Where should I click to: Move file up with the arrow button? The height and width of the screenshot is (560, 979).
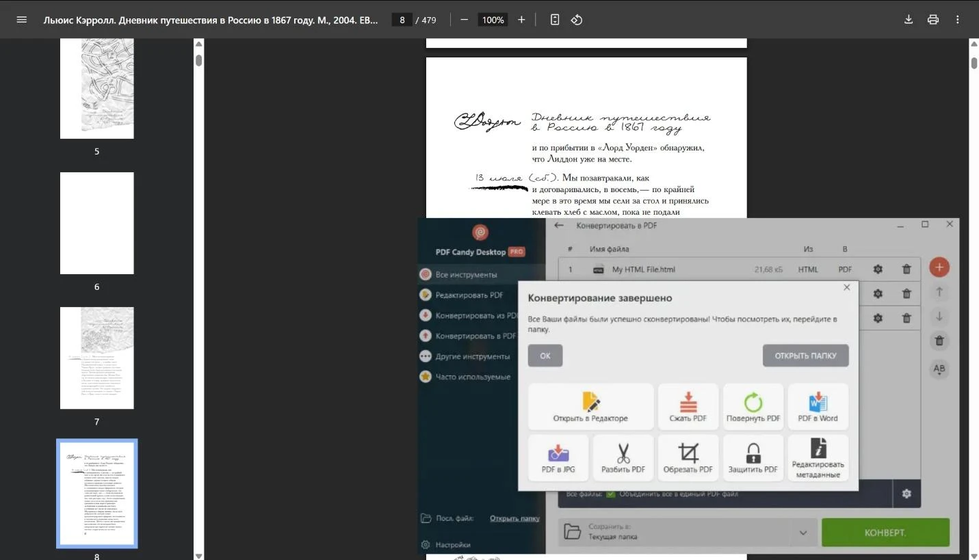tap(939, 292)
